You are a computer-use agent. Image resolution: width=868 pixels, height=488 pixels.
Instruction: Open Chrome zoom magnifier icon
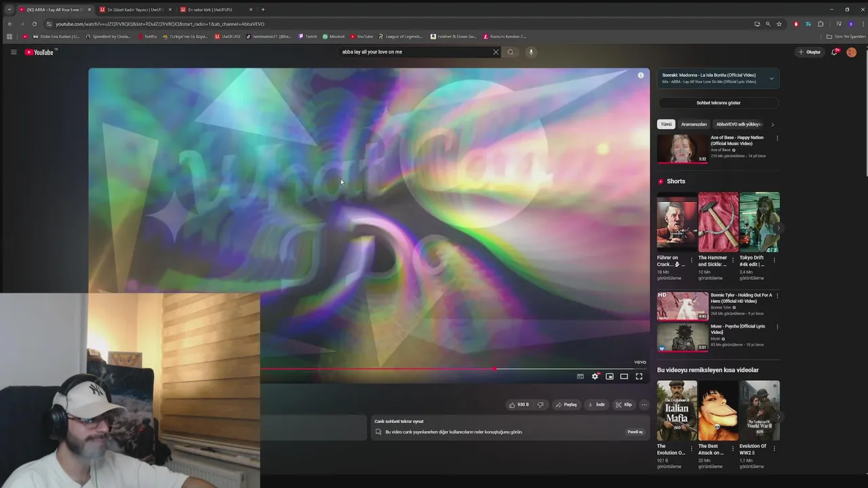tap(768, 24)
